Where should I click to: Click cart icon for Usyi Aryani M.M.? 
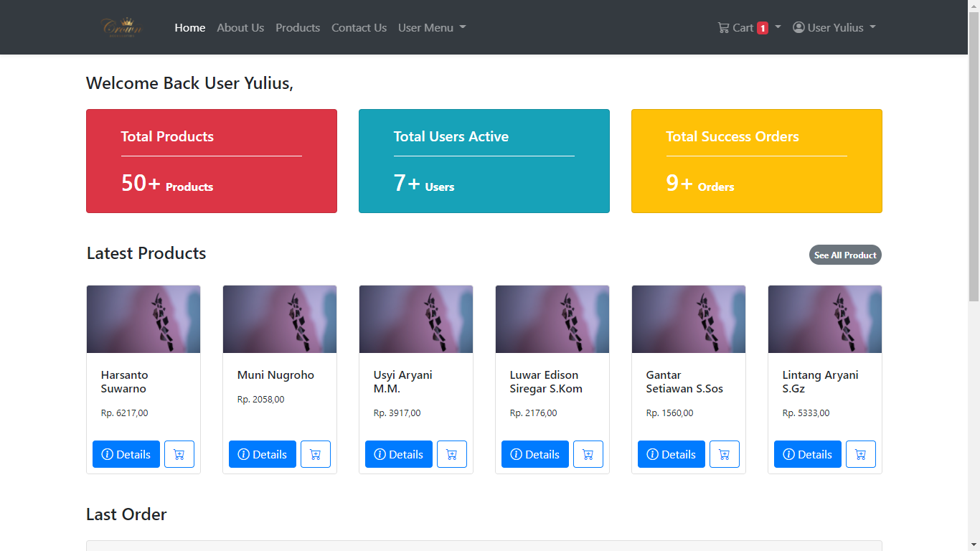click(452, 454)
